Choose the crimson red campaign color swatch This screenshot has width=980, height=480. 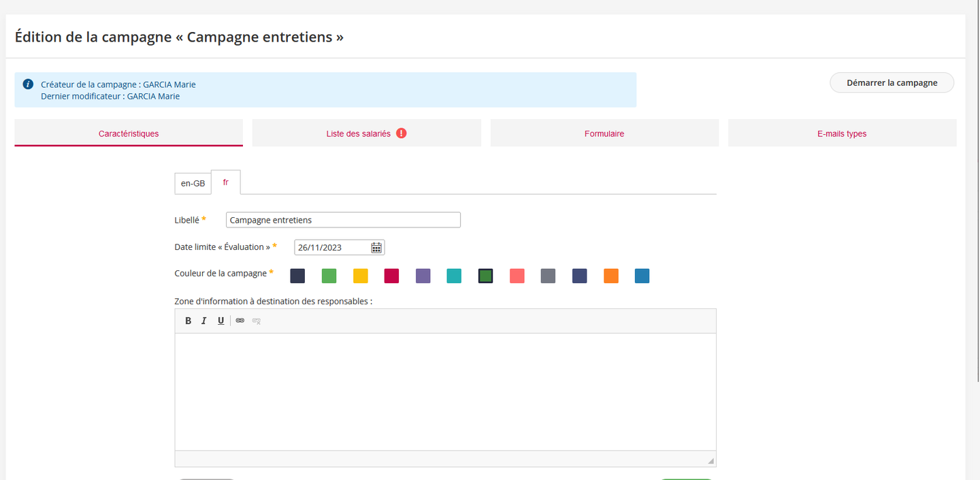pyautogui.click(x=391, y=276)
